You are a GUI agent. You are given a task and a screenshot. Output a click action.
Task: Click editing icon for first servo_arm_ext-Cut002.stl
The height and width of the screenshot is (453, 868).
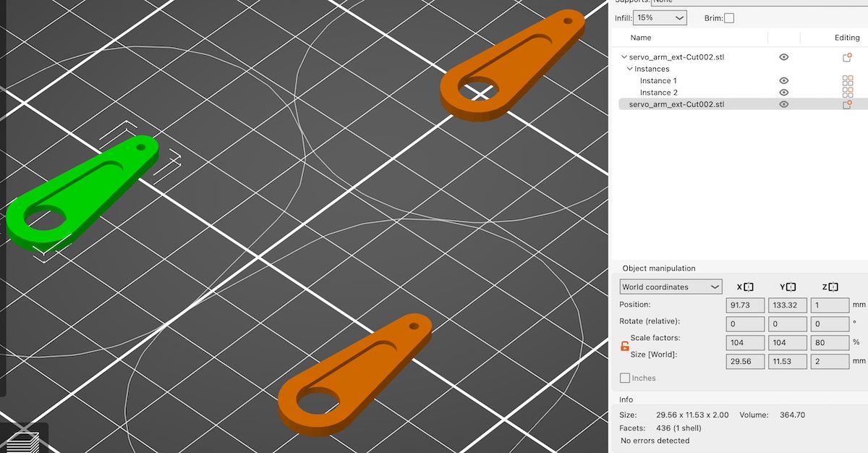point(847,57)
